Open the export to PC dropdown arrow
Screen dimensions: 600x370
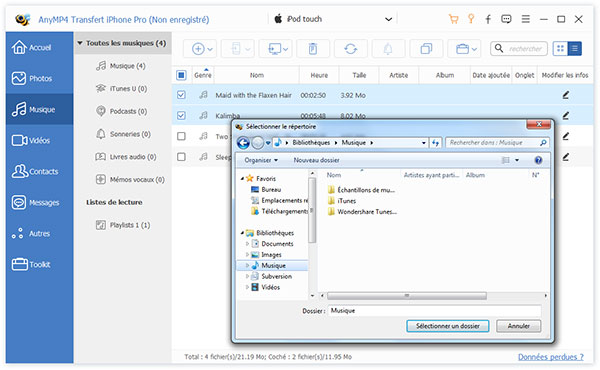[x=285, y=49]
